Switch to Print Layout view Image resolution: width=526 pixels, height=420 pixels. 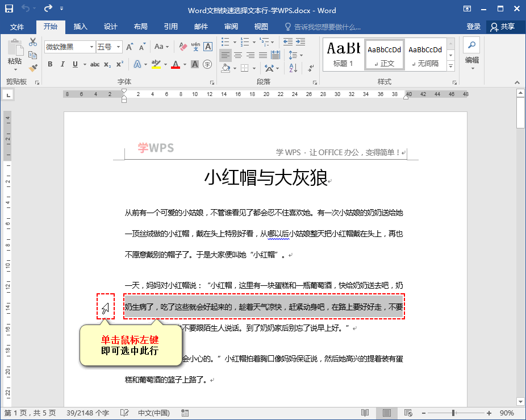[386, 413]
